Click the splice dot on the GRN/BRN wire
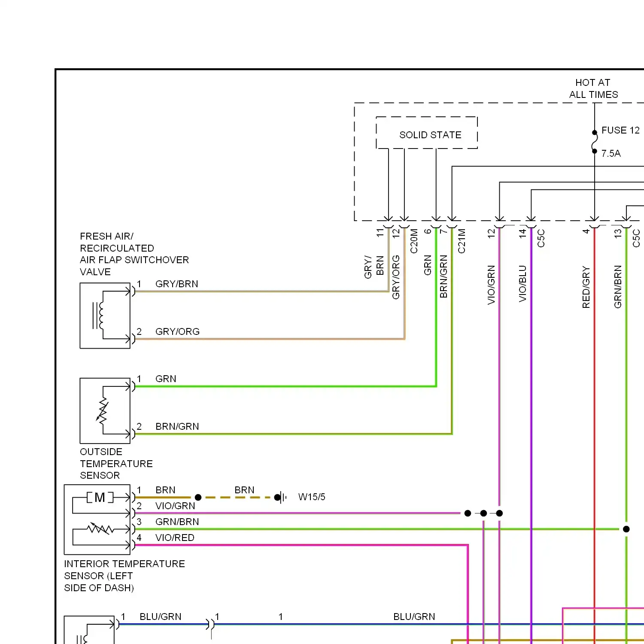 [x=626, y=529]
